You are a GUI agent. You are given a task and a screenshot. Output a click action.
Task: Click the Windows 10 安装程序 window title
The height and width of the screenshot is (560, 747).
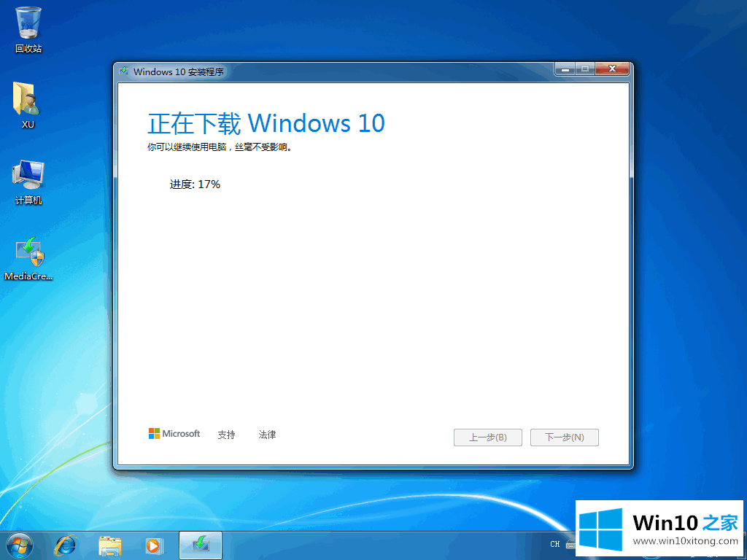coord(179,72)
